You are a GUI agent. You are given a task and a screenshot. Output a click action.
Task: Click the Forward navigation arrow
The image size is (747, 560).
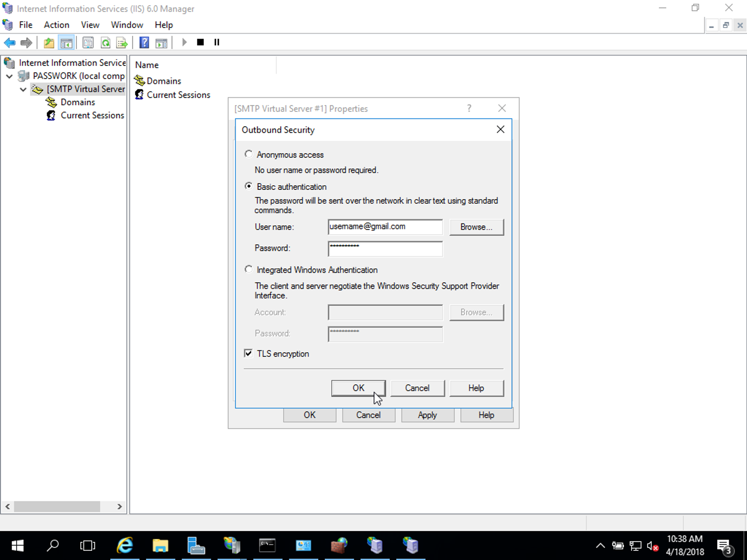[x=26, y=42]
